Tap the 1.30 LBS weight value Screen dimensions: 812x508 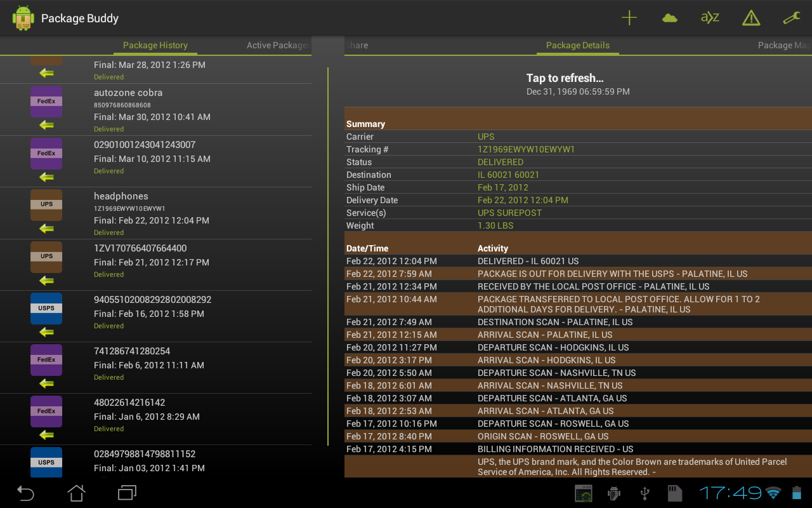pyautogui.click(x=495, y=225)
